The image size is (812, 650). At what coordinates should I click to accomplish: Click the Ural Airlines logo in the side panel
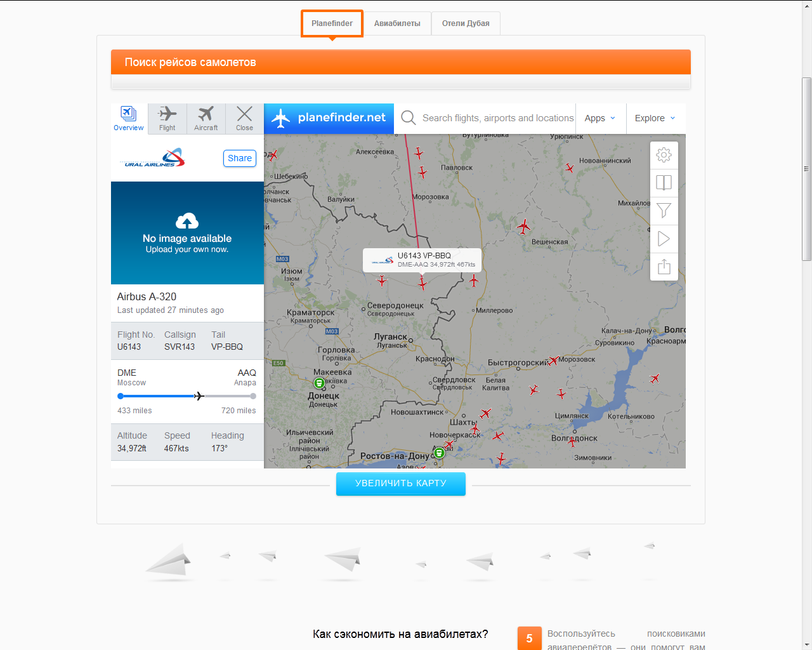pyautogui.click(x=152, y=158)
